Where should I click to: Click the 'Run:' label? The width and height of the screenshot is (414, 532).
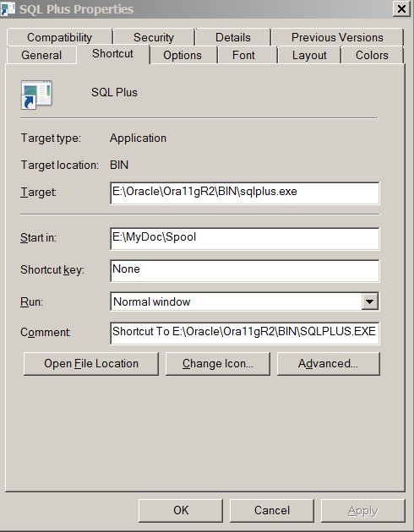coord(31,301)
